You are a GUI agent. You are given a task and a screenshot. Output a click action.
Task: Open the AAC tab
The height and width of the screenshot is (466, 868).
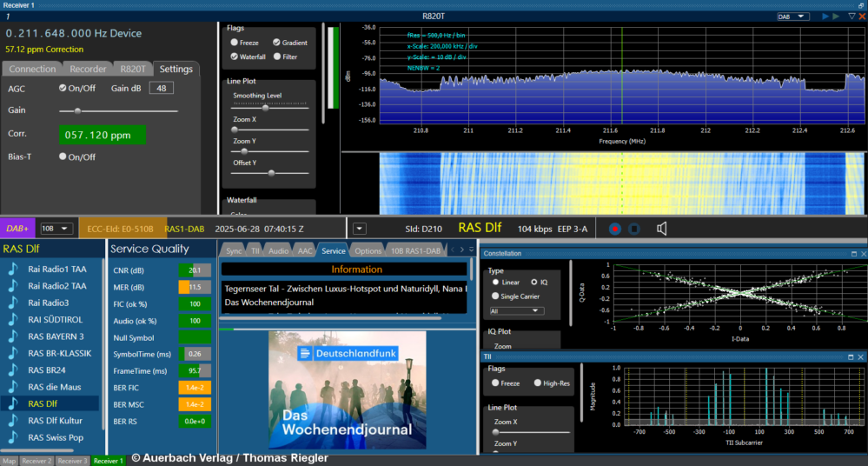click(305, 250)
